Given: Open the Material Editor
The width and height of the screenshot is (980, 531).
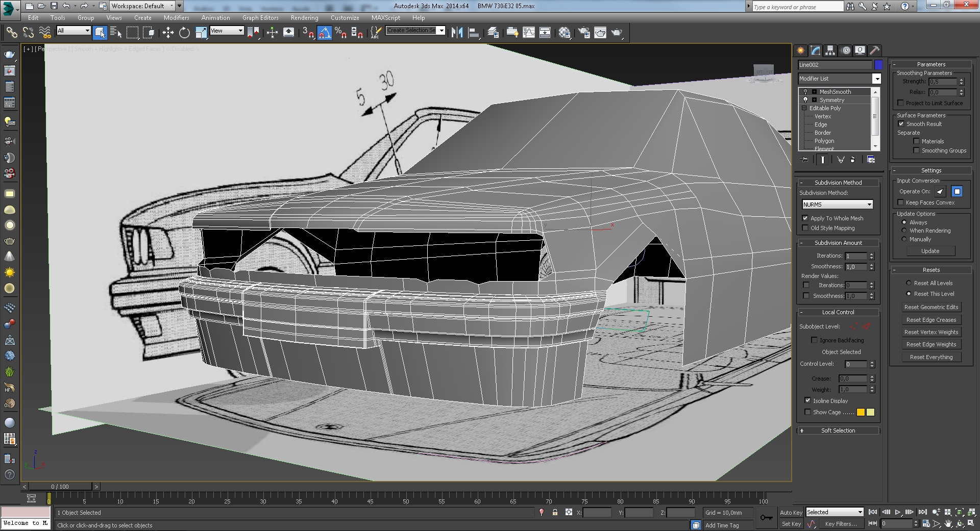Looking at the screenshot, I should [564, 33].
